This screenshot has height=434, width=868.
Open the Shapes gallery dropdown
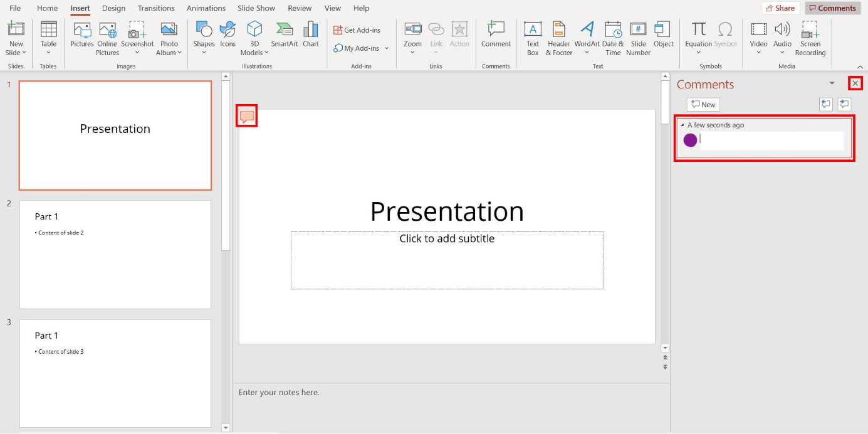(204, 52)
